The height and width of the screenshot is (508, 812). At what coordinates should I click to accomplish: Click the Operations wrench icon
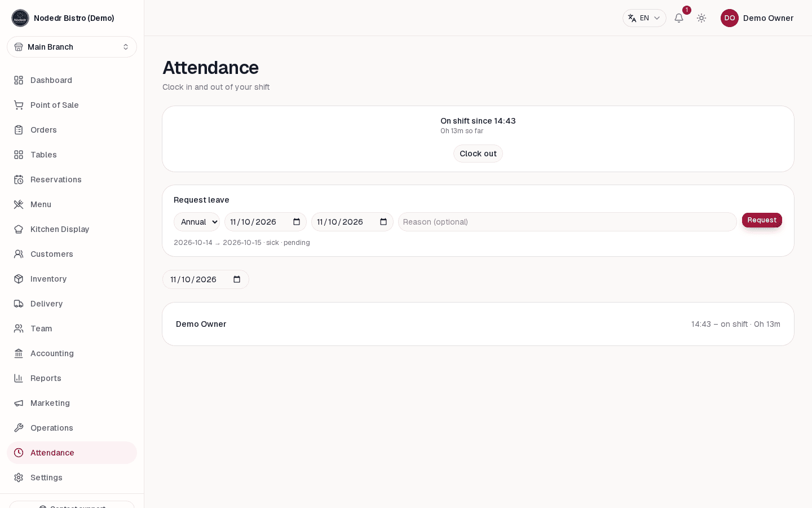tap(19, 428)
